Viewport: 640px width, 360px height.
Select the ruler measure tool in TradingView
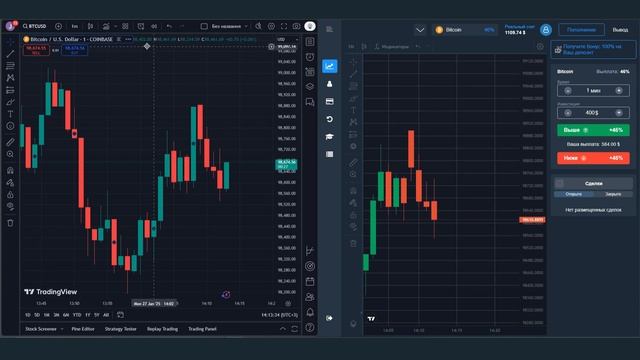[10, 142]
